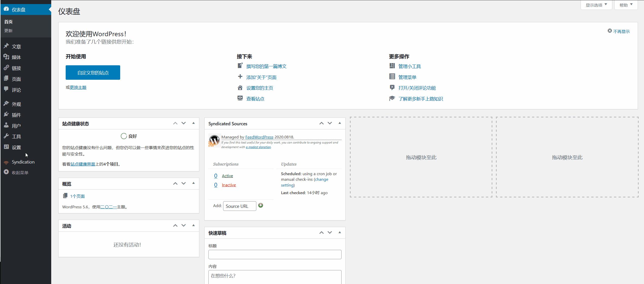
Task: Toggle the Syndicated Sources panel collapse triangle
Action: (x=339, y=123)
